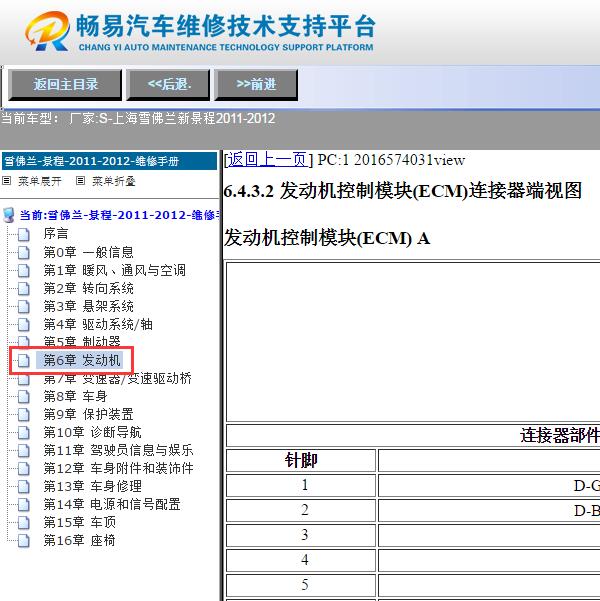Click the page icon beside 第6章 发动机
The width and height of the screenshot is (600, 601).
24,360
